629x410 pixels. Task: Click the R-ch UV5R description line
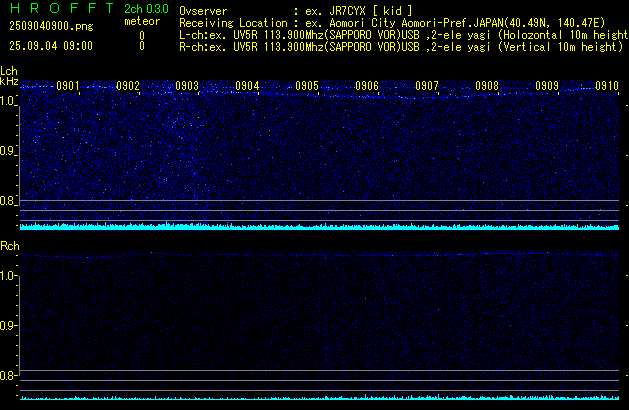tap(401, 47)
